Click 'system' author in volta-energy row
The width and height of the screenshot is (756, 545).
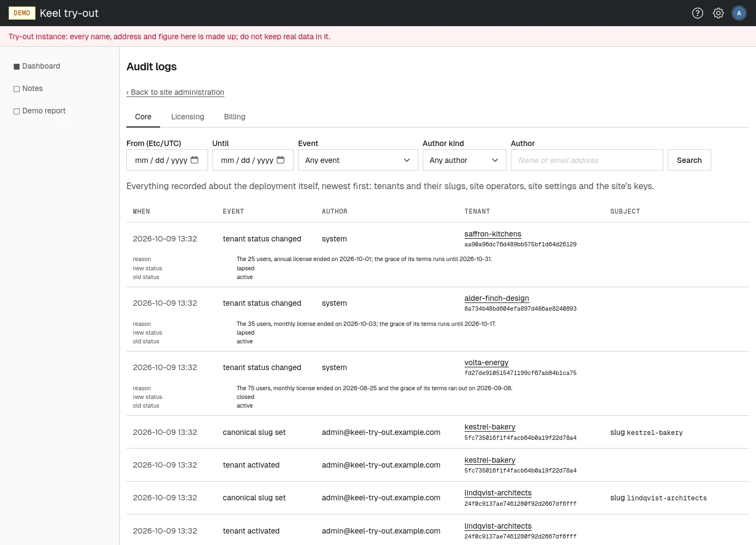(x=334, y=367)
